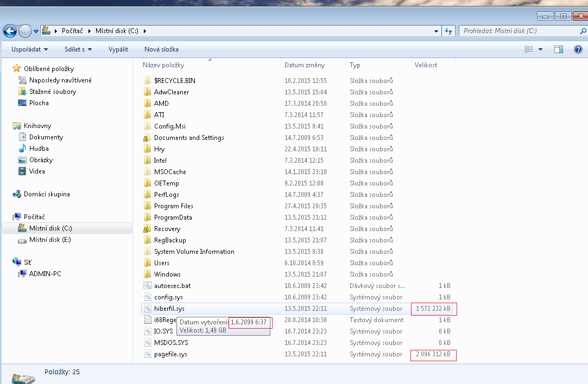Click the Hry folder icon

pyautogui.click(x=147, y=149)
